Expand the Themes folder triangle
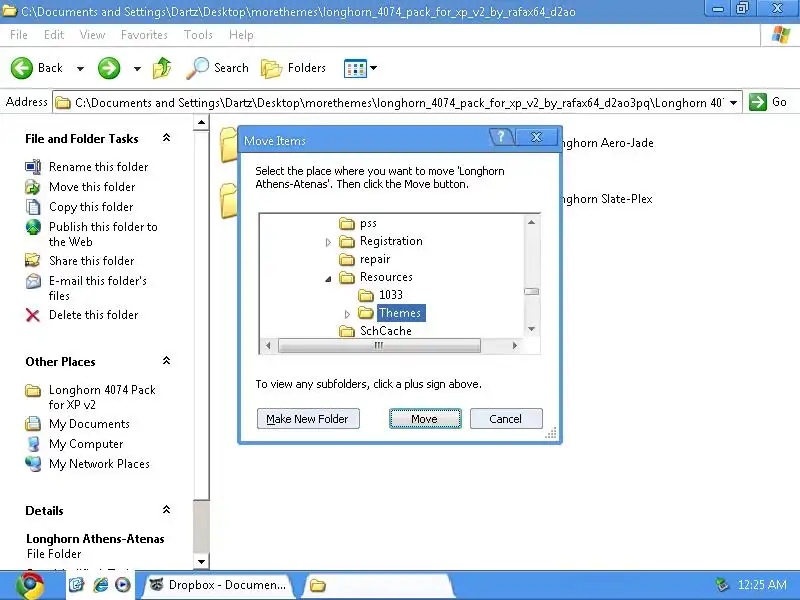 347,314
